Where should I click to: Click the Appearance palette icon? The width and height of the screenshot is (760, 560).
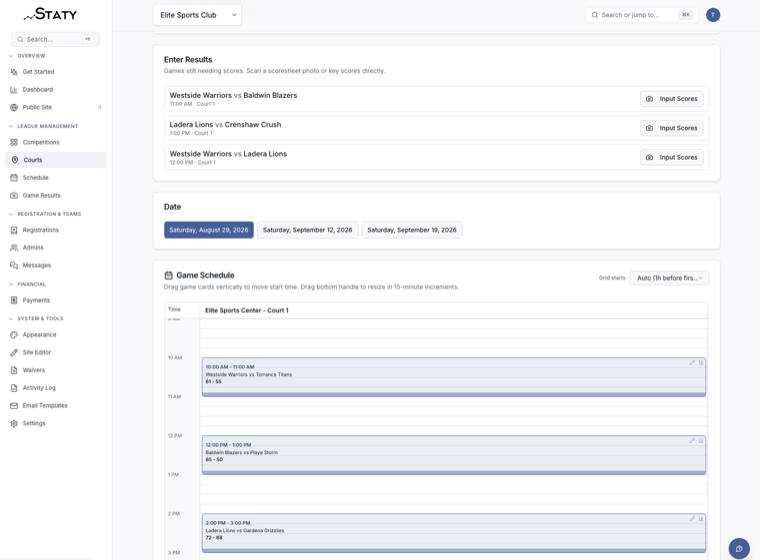click(14, 335)
